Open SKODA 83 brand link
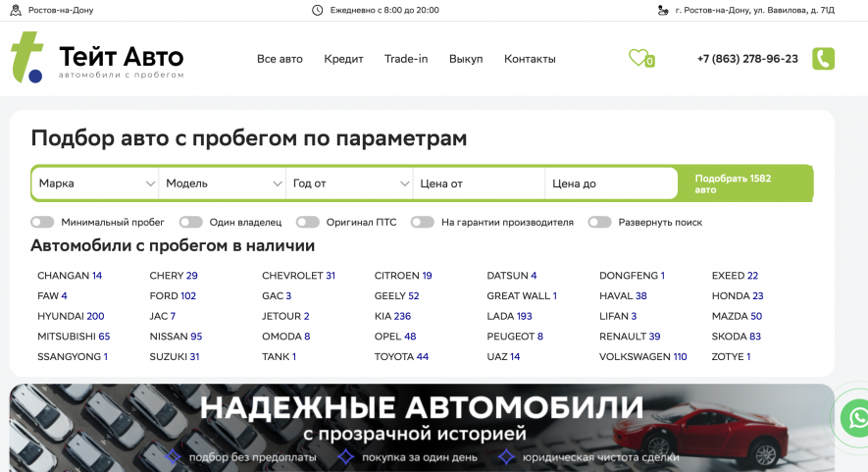This screenshot has height=472, width=868. coord(737,337)
